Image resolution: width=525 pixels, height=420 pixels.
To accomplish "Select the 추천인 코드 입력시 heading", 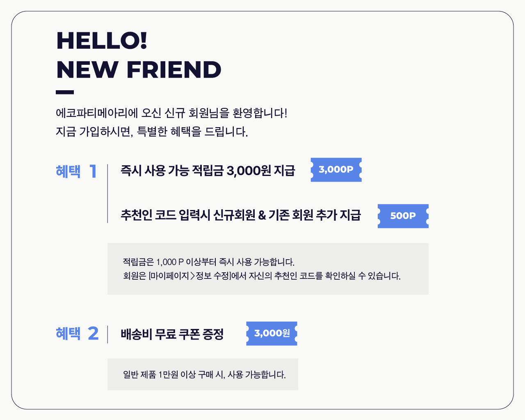I will pos(240,215).
